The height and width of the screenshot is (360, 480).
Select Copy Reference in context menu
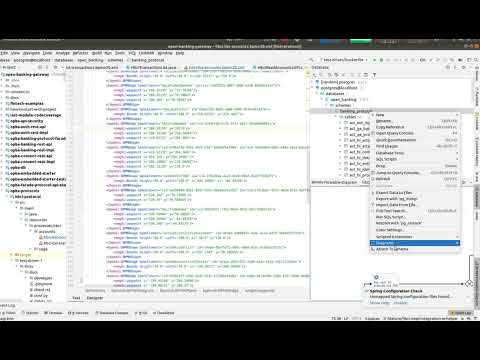pyautogui.click(x=415, y=127)
